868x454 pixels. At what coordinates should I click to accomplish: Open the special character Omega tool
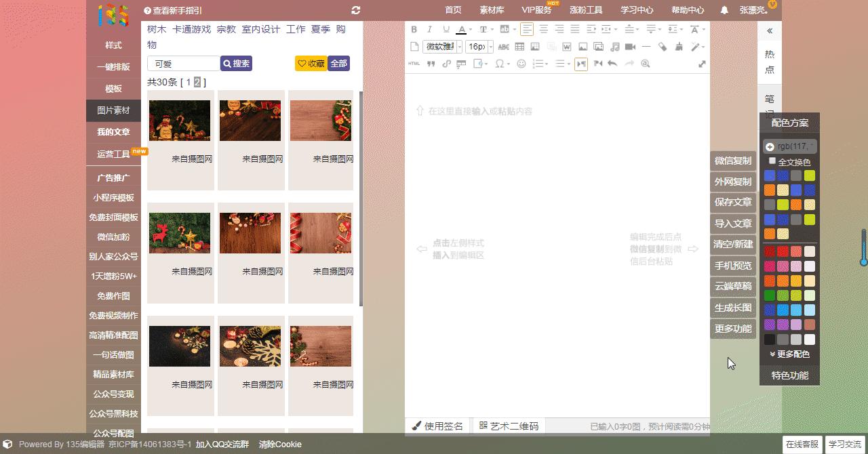500,64
